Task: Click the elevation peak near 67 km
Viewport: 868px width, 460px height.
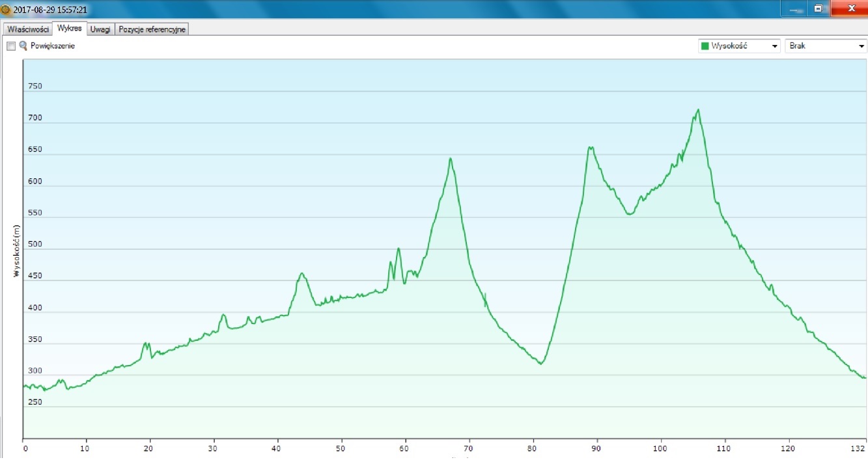Action: (450, 159)
